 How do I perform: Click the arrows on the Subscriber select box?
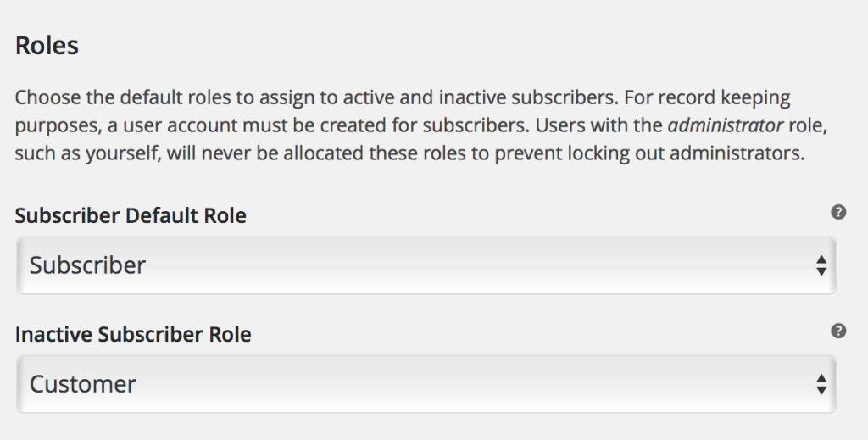[821, 265]
